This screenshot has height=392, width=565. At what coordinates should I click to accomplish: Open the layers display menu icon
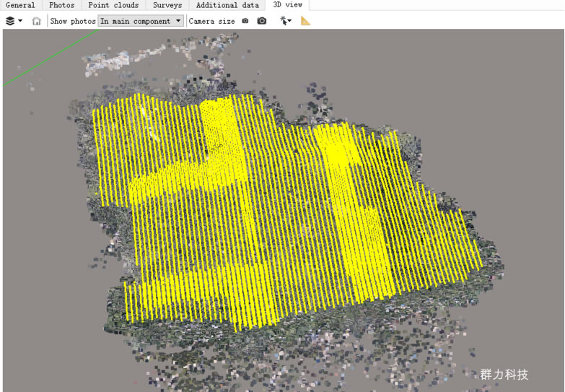click(10, 21)
